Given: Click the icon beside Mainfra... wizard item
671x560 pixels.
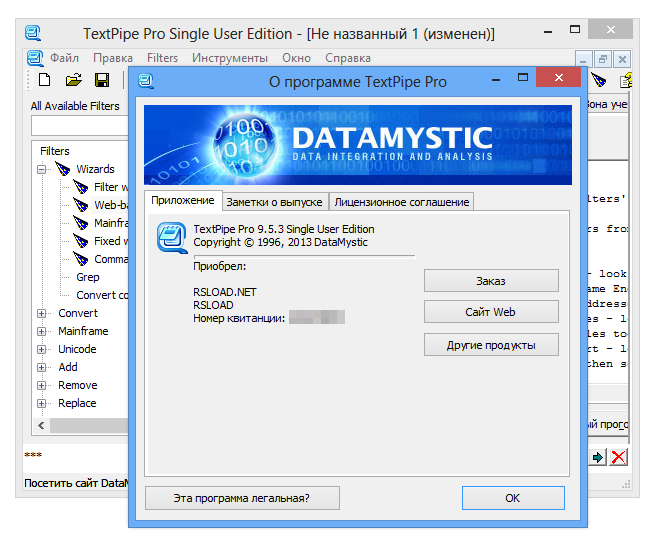Looking at the screenshot, I should pyautogui.click(x=80, y=223).
